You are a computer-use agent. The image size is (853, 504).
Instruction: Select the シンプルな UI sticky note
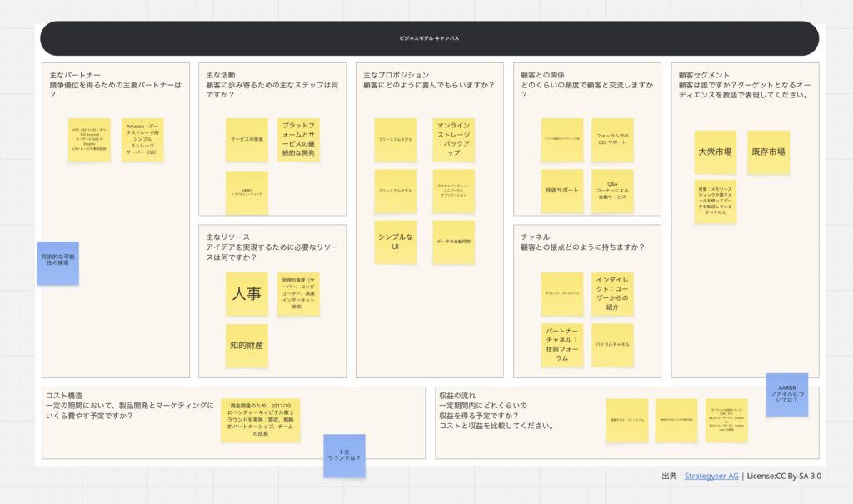coord(396,242)
